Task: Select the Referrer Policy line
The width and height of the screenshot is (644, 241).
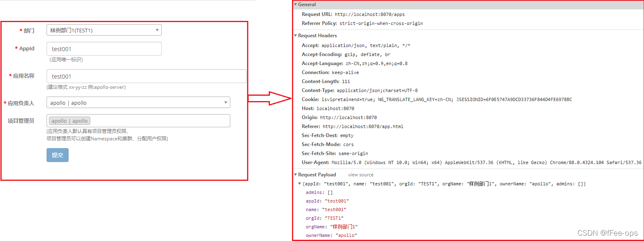Action: click(x=362, y=23)
